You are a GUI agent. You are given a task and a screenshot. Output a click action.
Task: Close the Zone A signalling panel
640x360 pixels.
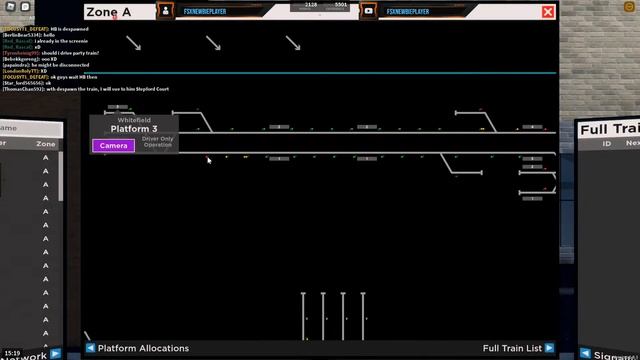pyautogui.click(x=548, y=12)
